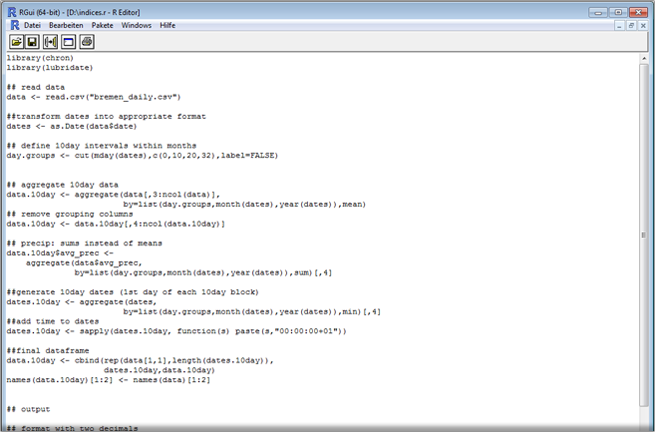Click the Open script toolbar icon
This screenshot has width=655, height=432.
(x=16, y=42)
